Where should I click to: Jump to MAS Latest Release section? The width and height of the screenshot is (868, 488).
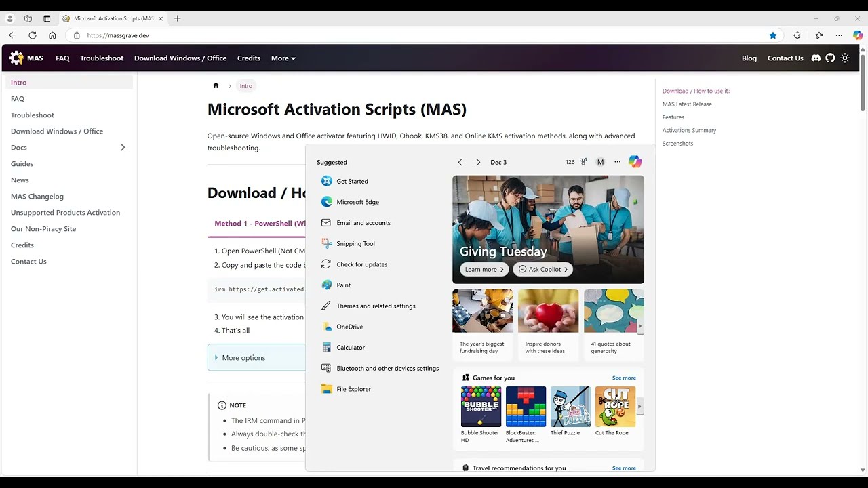[x=687, y=104]
